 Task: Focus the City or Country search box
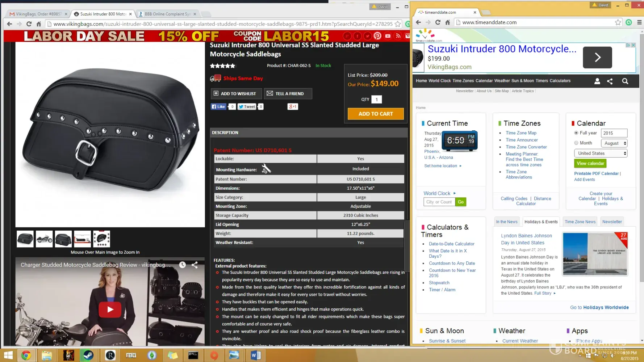click(x=439, y=202)
